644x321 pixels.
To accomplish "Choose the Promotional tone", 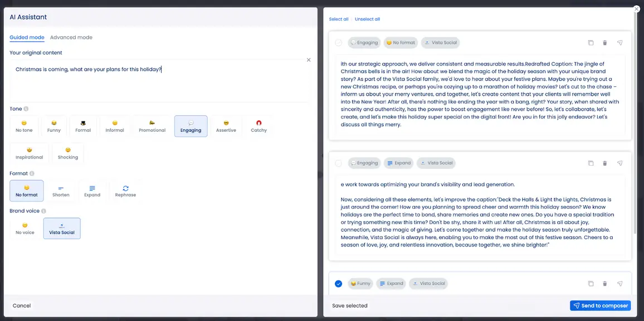I will (x=151, y=126).
